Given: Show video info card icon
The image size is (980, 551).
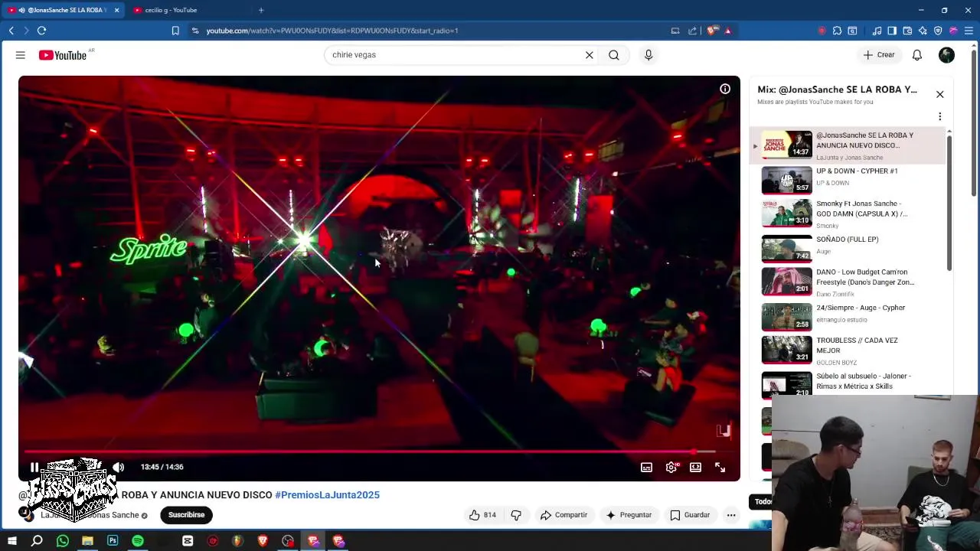Looking at the screenshot, I should click(x=725, y=89).
